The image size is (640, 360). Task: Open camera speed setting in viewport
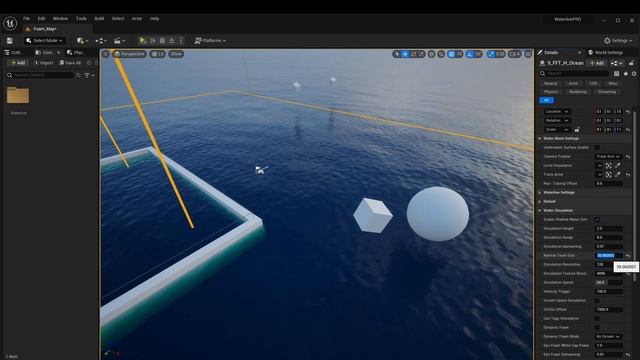point(515,54)
